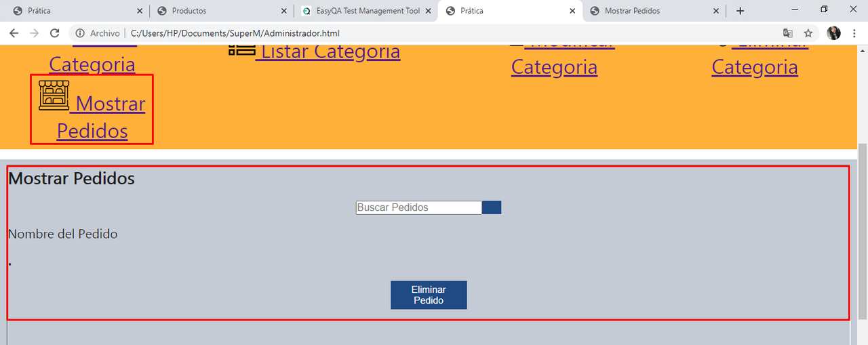Focus the Buscar Pedidos search field

pyautogui.click(x=419, y=207)
